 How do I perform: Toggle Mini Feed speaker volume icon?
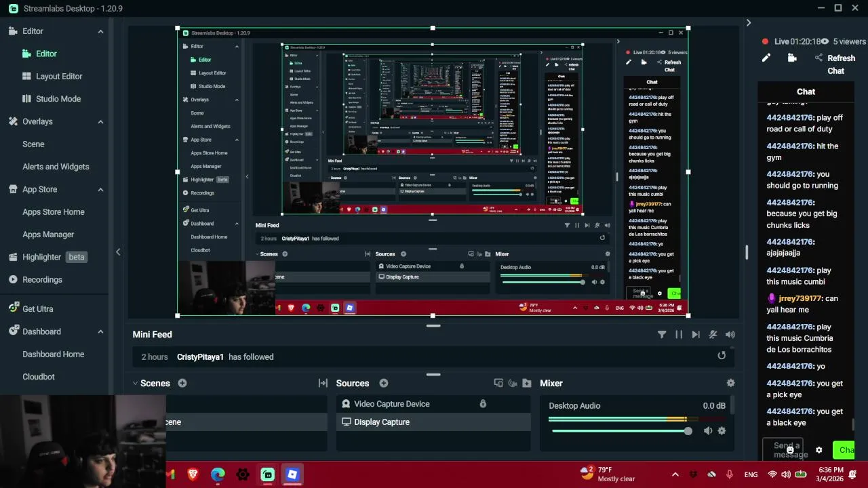[x=730, y=334]
